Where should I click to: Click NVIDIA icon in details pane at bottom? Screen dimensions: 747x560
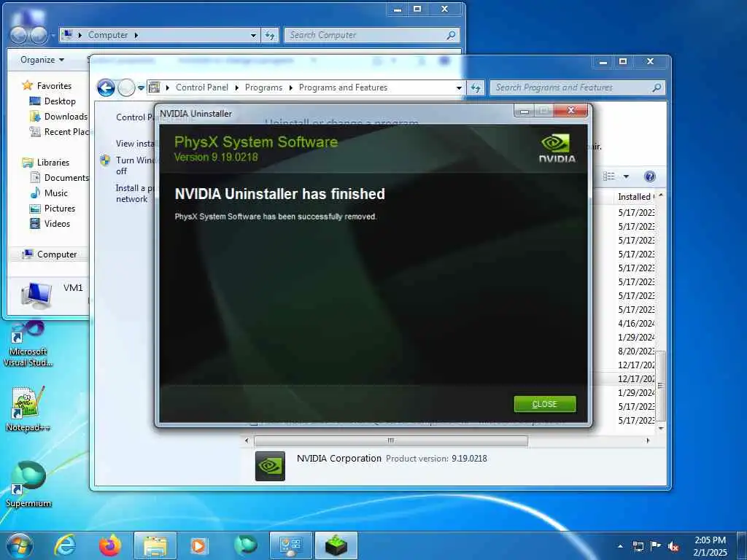pyautogui.click(x=270, y=466)
